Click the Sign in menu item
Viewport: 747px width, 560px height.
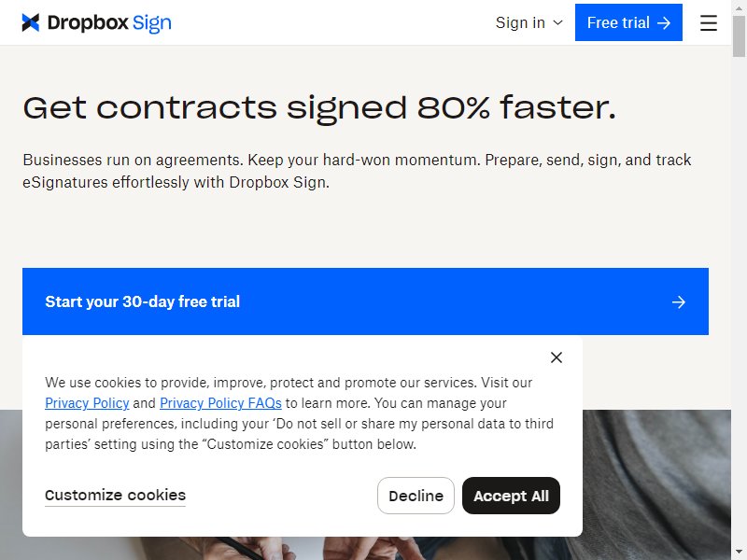pos(520,22)
